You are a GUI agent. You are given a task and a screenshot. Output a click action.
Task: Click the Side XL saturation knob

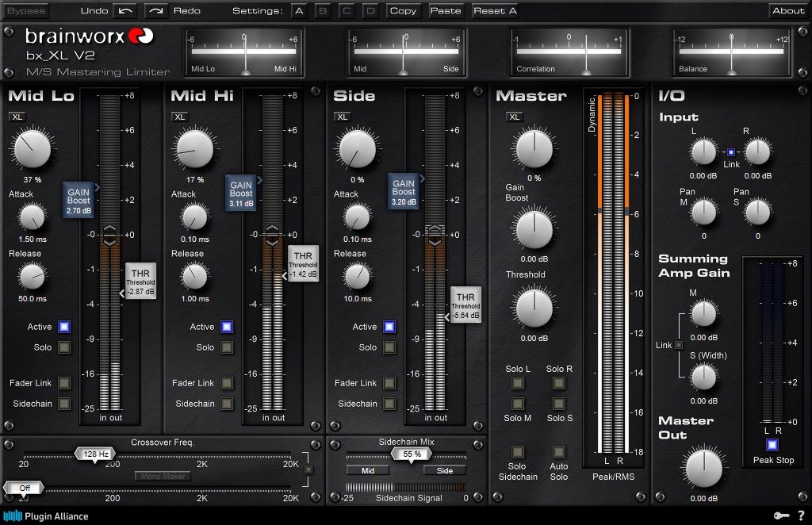[358, 148]
